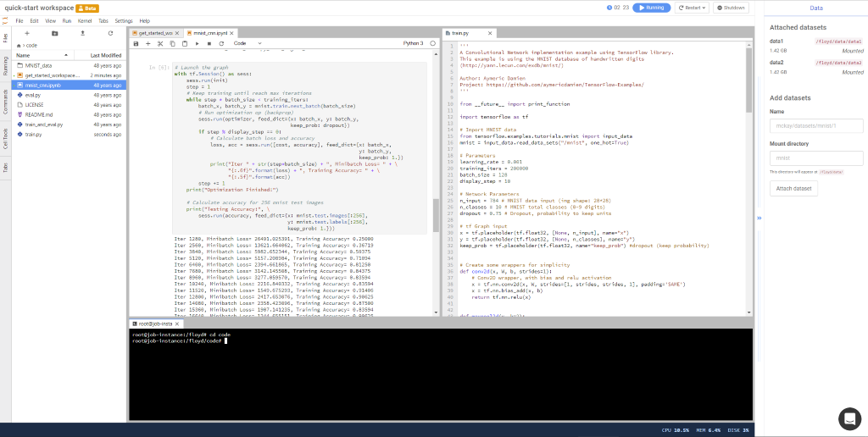Insert a cell below with notebook plus icon

(147, 43)
